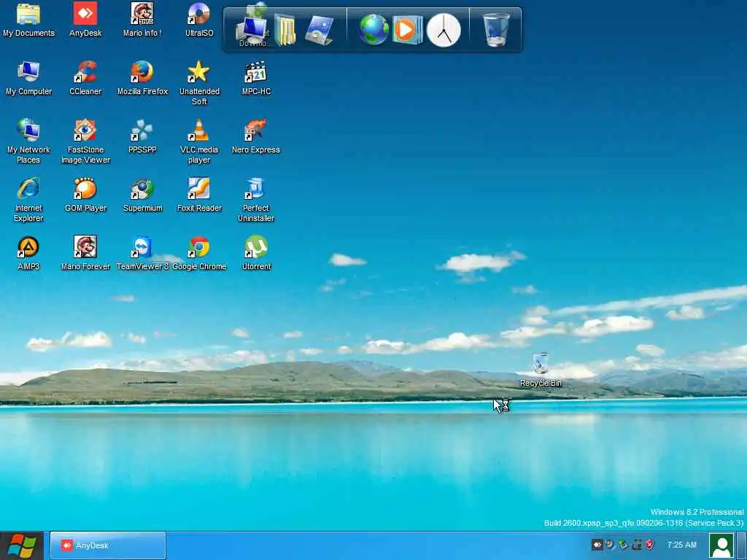Click the control panel icon in top dock
747x560 pixels.
tap(319, 31)
